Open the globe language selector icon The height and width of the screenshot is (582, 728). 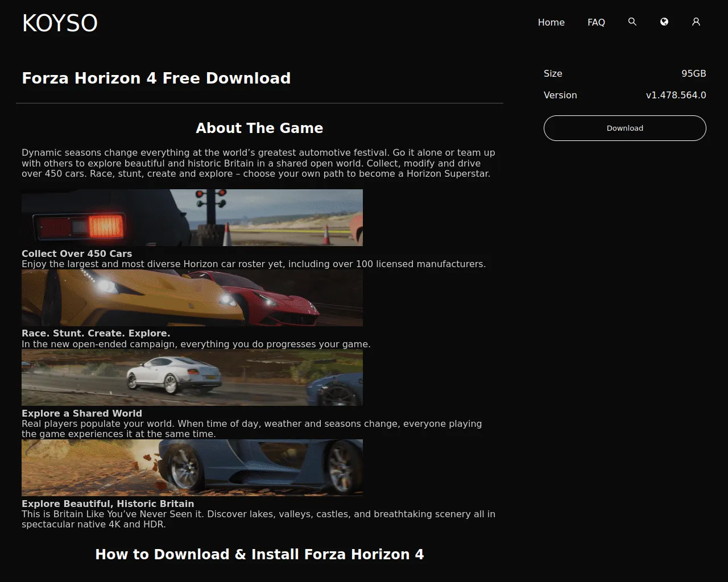click(x=664, y=22)
